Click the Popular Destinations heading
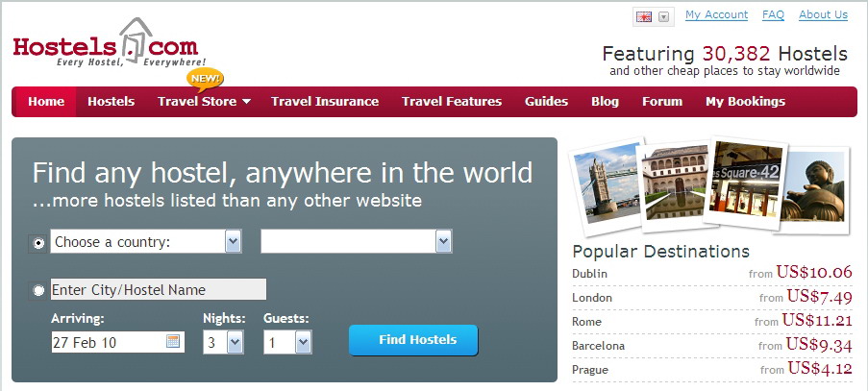This screenshot has height=391, width=868. coord(661,252)
